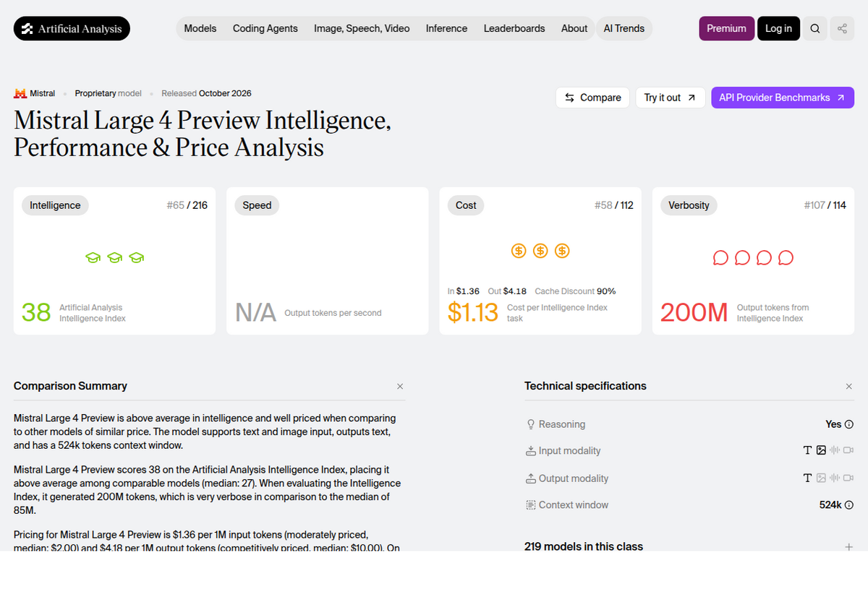Open the Artificial Analysis home logo

pyautogui.click(x=72, y=29)
